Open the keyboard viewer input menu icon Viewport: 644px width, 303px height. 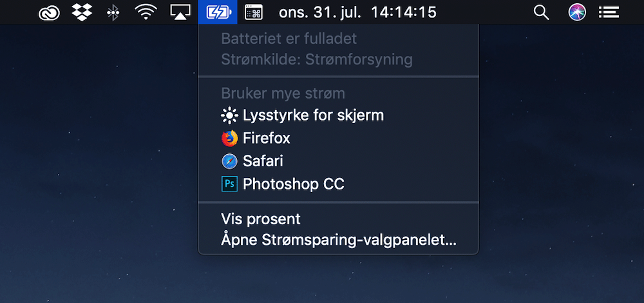[253, 12]
